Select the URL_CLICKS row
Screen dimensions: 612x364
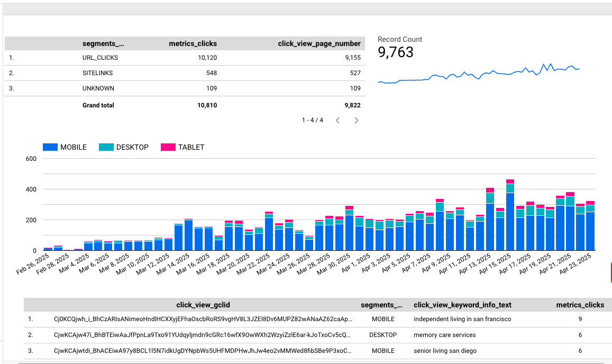coord(100,57)
